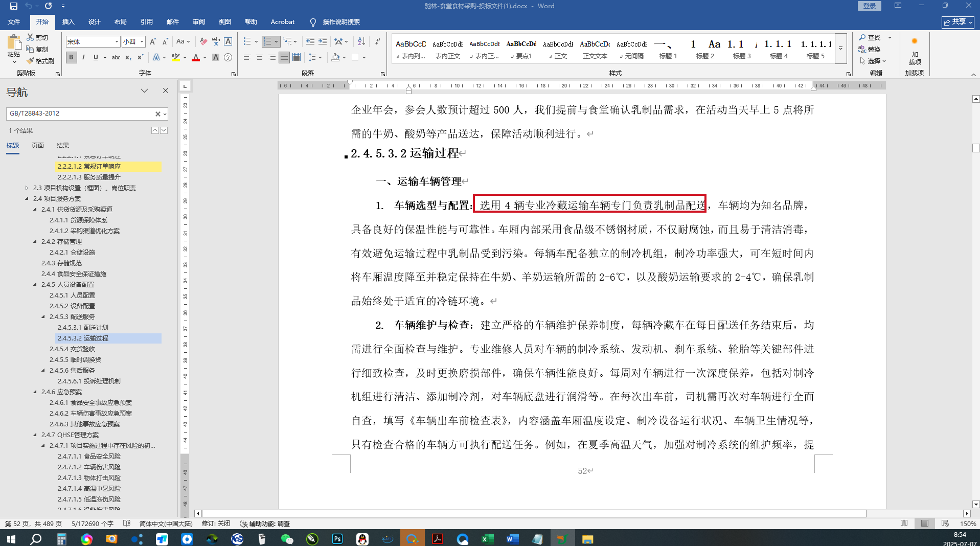Switch to the 审阅 (Review) ribbon tab
980x546 pixels.
pos(199,22)
